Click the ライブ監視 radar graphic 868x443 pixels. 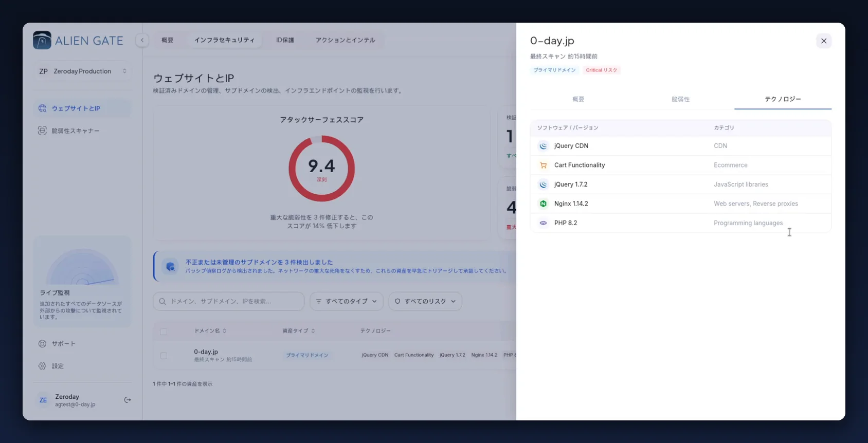(82, 266)
